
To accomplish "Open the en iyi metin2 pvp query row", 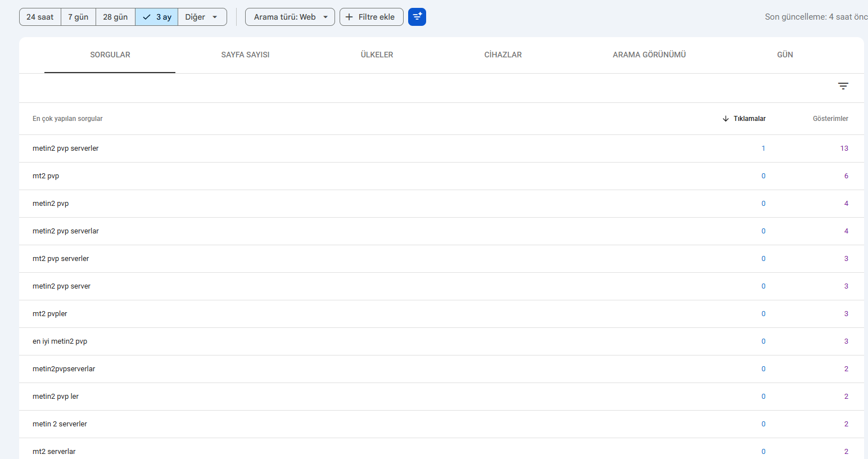I will pyautogui.click(x=60, y=341).
